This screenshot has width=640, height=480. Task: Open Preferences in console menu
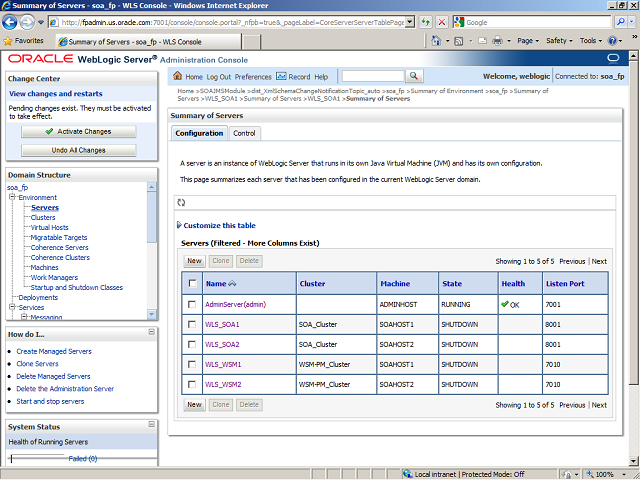(253, 77)
